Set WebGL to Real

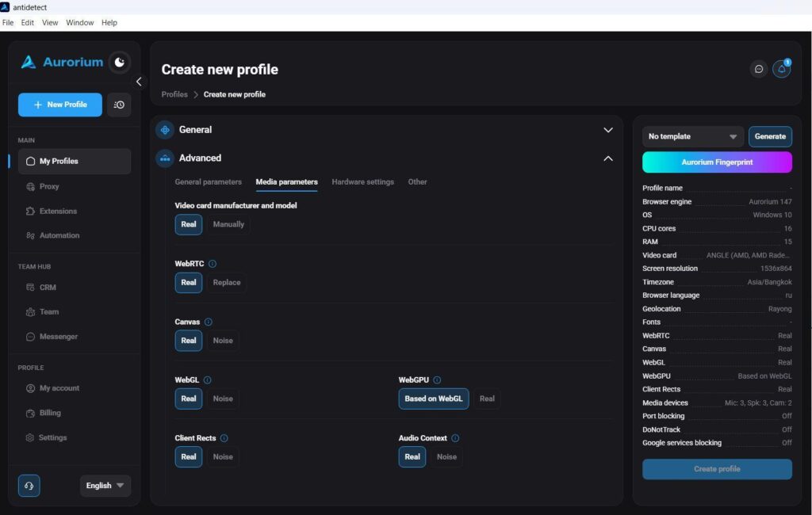coord(189,399)
